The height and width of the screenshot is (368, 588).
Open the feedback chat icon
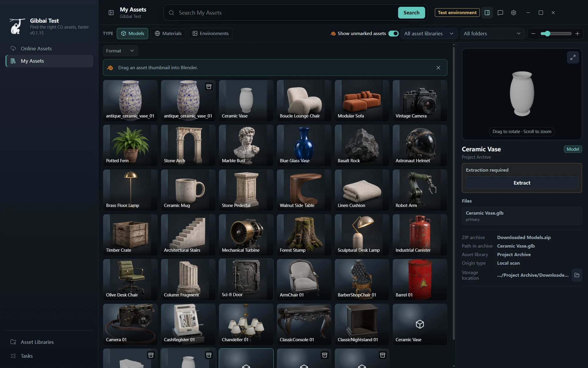pyautogui.click(x=500, y=13)
